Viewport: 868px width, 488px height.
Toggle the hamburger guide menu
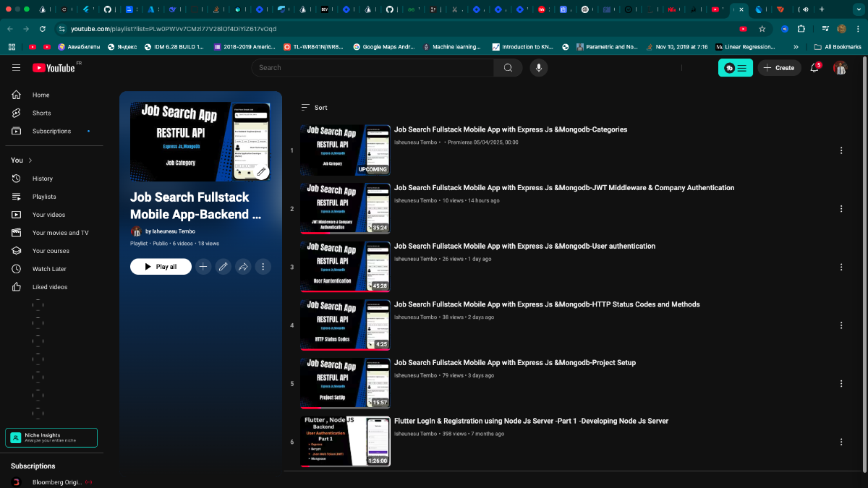(x=16, y=67)
